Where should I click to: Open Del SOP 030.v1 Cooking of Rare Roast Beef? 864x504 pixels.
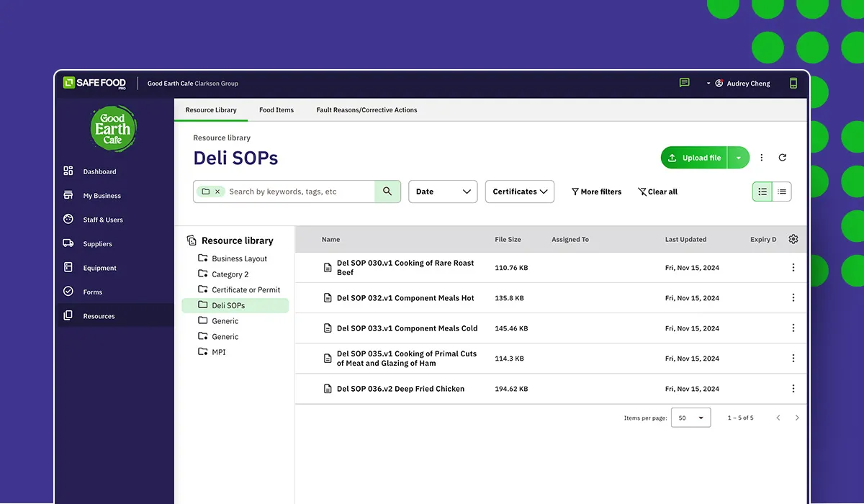pyautogui.click(x=405, y=268)
